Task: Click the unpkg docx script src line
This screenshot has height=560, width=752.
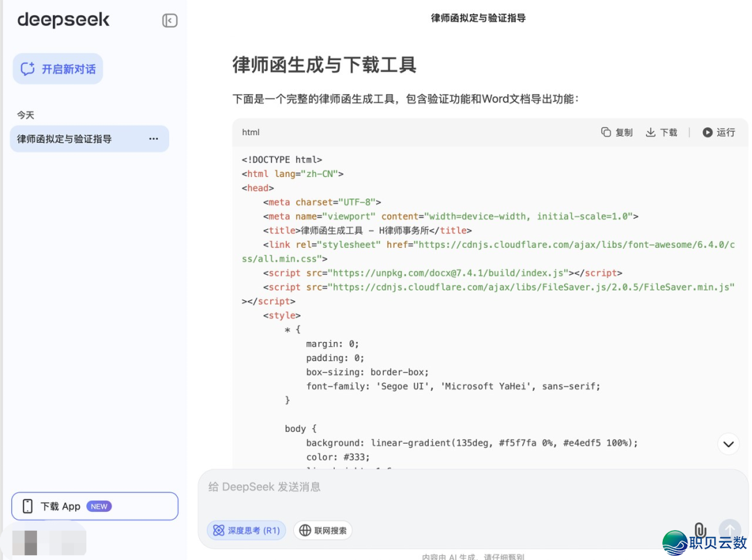Action: [x=442, y=273]
